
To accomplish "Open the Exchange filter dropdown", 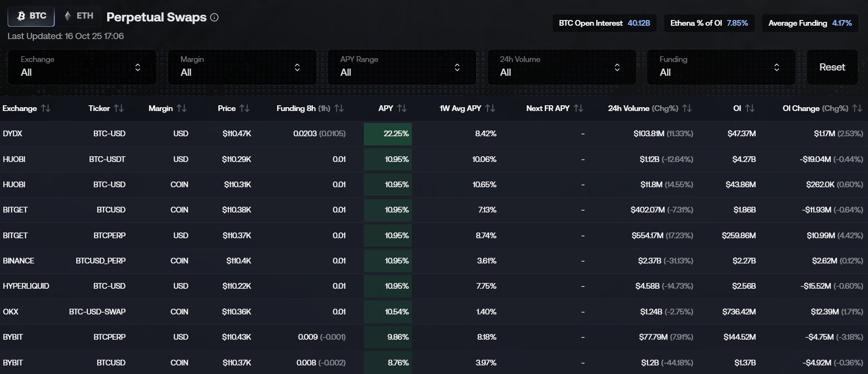I will [82, 67].
